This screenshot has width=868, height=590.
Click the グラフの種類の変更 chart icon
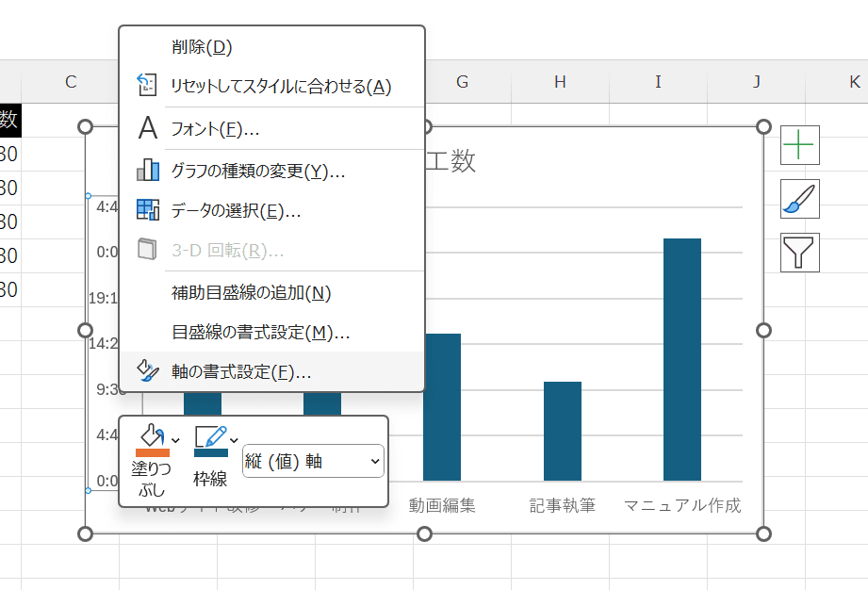(147, 172)
